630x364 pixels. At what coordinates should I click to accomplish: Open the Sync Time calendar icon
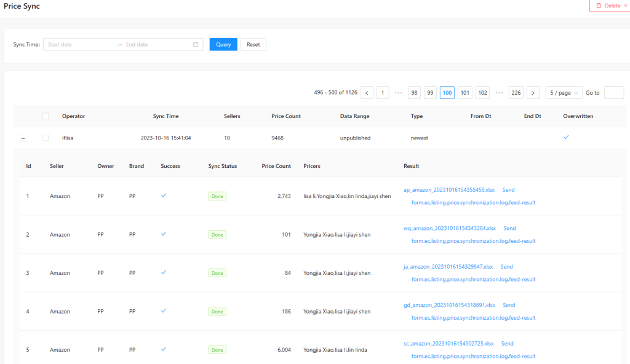196,45
